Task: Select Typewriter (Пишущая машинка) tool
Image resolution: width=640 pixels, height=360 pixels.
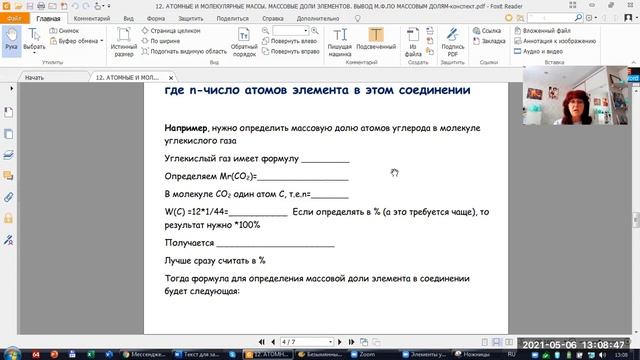Action: tap(340, 42)
